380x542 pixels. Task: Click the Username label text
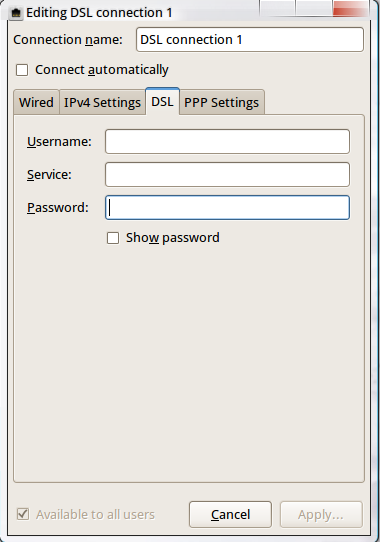click(59, 141)
